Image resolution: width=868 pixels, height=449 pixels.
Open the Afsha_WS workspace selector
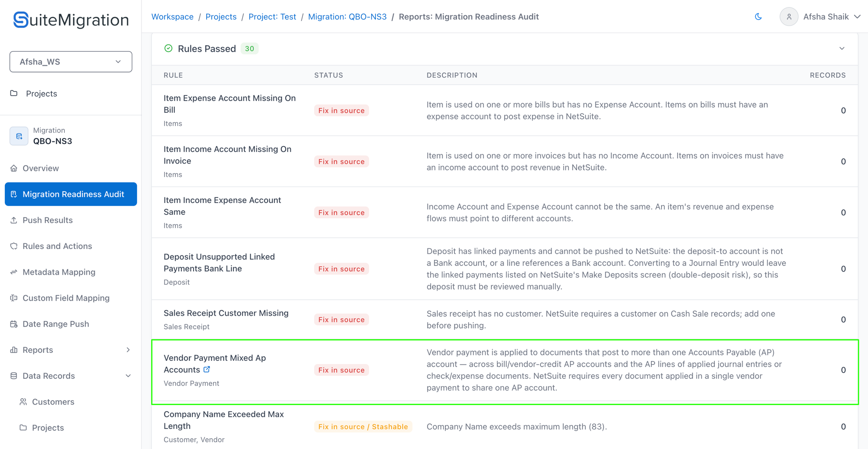71,62
